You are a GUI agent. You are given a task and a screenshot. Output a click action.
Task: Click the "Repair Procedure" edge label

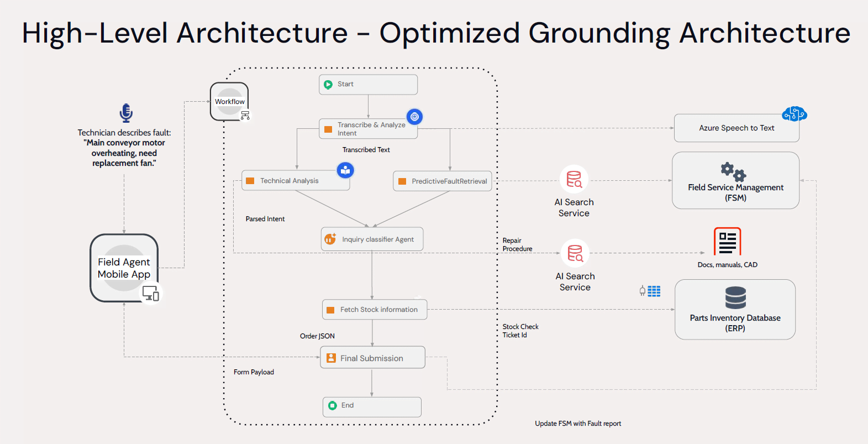point(517,245)
